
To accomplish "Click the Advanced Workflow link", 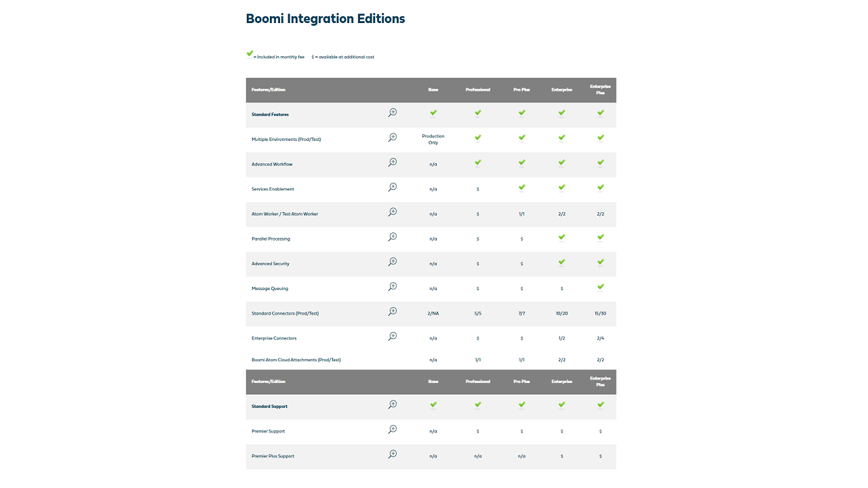I will [272, 165].
